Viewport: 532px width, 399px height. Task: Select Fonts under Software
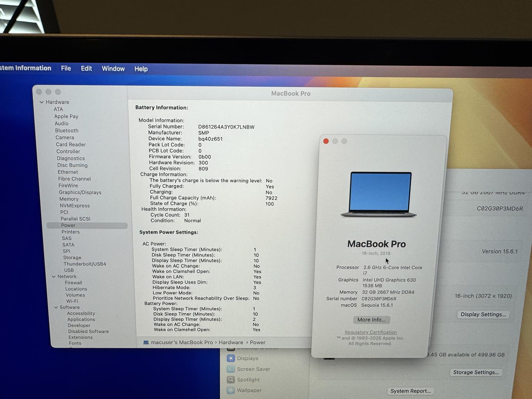point(75,343)
